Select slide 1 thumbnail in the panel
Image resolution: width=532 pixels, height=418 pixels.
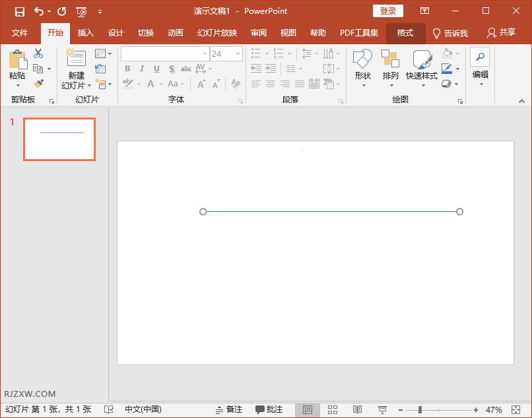coord(59,139)
